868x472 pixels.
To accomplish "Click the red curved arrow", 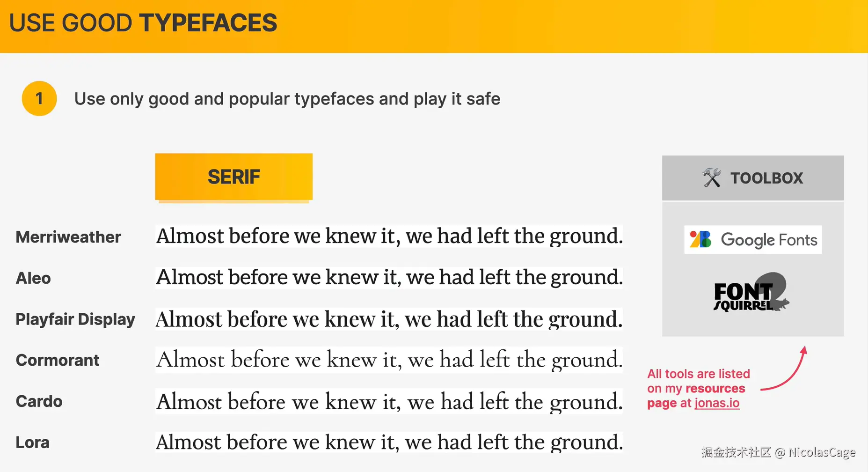I will 786,372.
